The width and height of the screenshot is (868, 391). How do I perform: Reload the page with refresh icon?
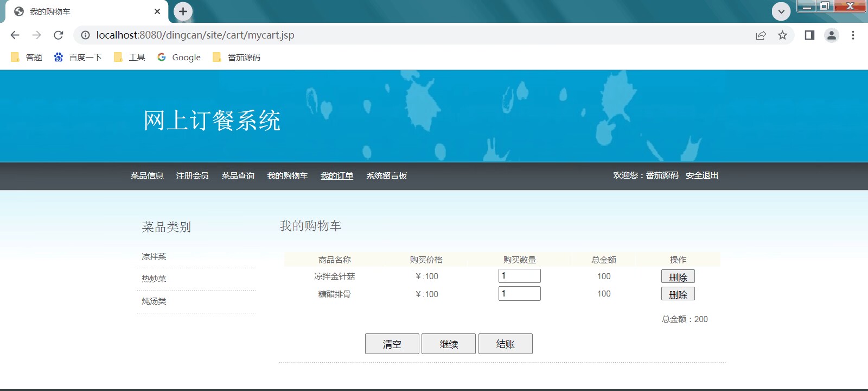59,35
